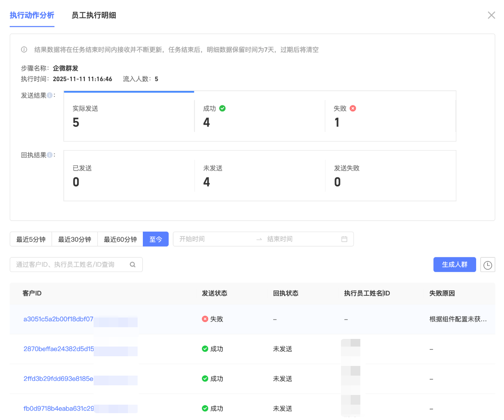The height and width of the screenshot is (420, 504).
Task: Filter by 最近60分钟
Action: (120, 239)
